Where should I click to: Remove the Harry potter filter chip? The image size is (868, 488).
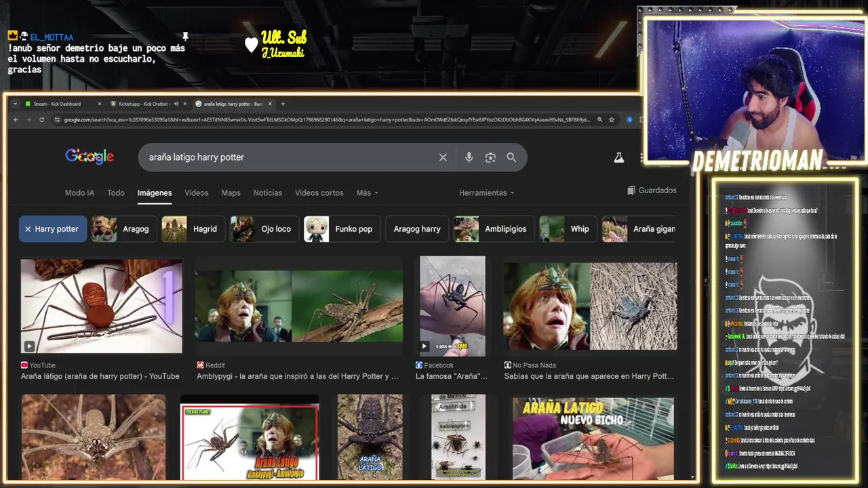point(53,229)
